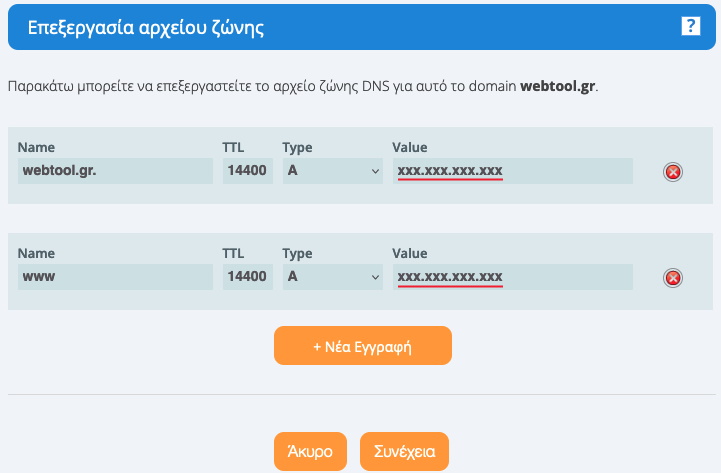Screen dimensions: 721x473
Task: Click the Name field containing webtool.gr.
Action: [x=115, y=171]
